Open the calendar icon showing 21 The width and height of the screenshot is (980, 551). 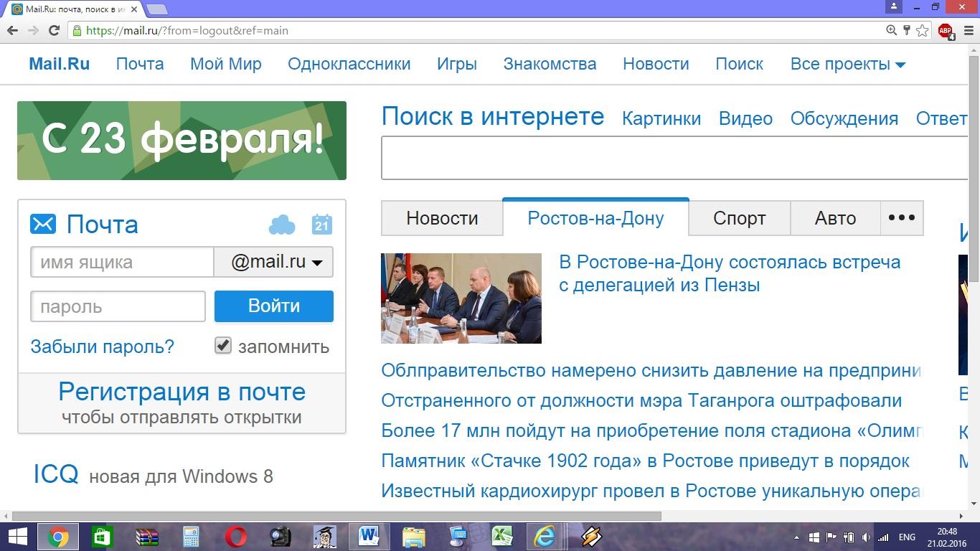click(x=321, y=225)
